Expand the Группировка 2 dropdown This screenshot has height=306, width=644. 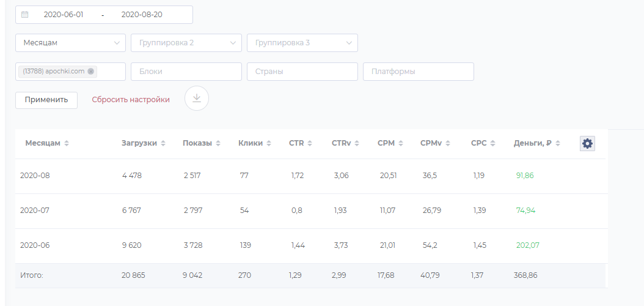186,43
